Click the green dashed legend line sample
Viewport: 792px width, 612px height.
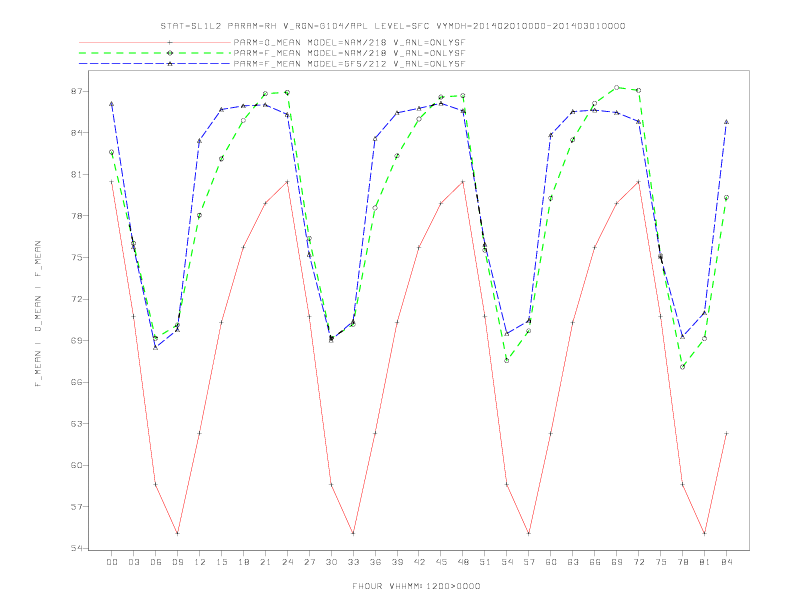[x=155, y=53]
